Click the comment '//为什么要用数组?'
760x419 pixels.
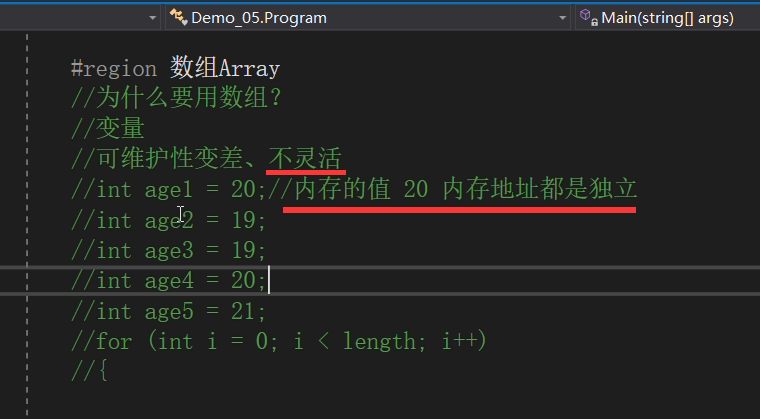point(176,98)
